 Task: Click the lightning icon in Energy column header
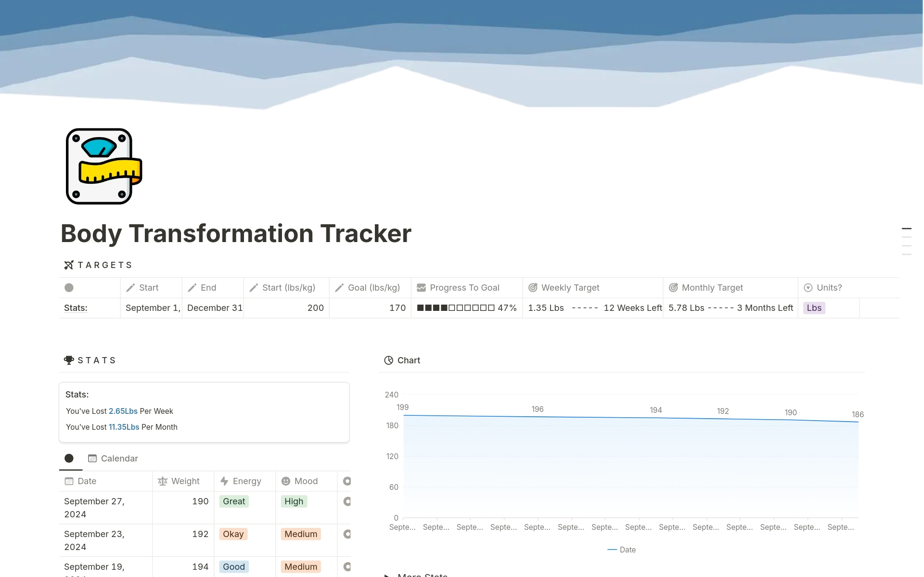pyautogui.click(x=224, y=481)
